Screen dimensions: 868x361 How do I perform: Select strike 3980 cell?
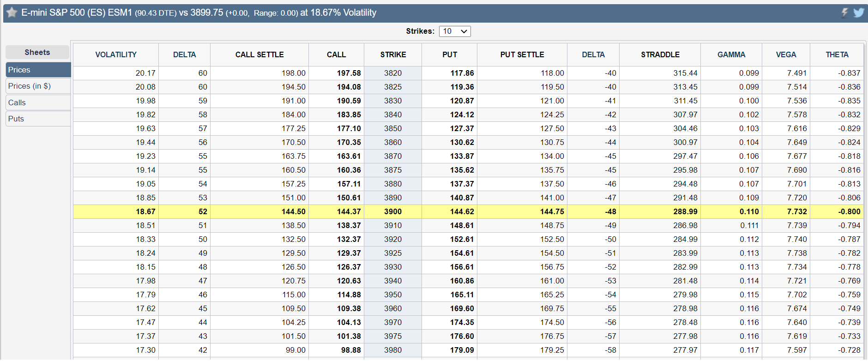(x=393, y=350)
